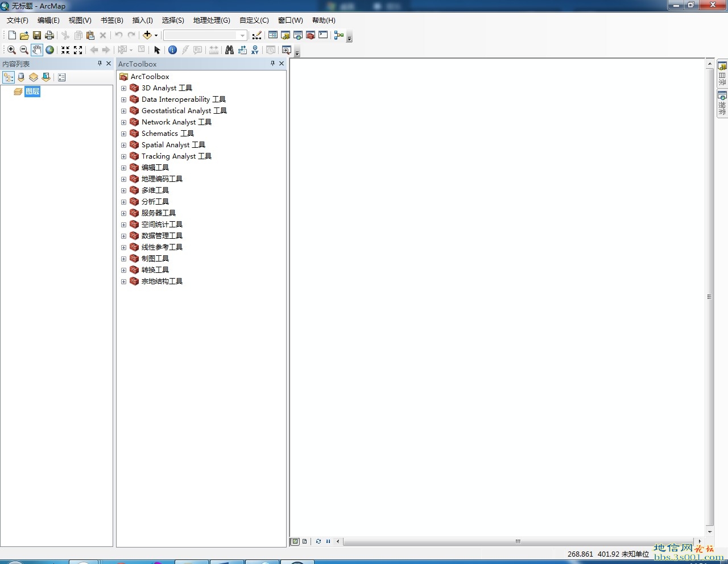Click Fixed Zoom Out arrows
Viewport: 728px width, 564px height.
tap(78, 50)
